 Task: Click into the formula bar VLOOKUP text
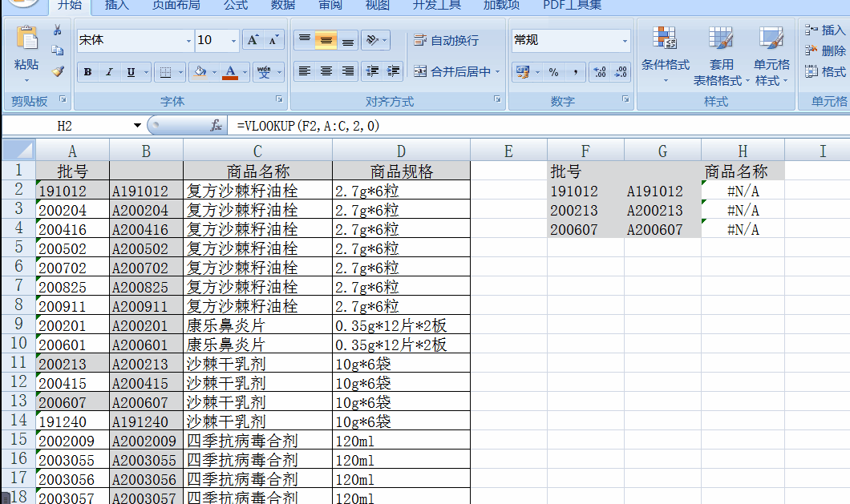tap(308, 126)
